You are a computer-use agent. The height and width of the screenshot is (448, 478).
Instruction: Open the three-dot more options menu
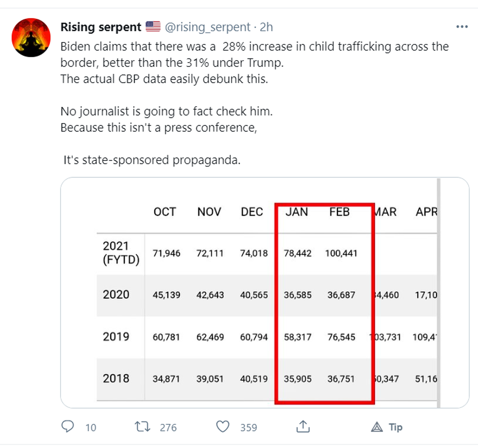coord(462,27)
